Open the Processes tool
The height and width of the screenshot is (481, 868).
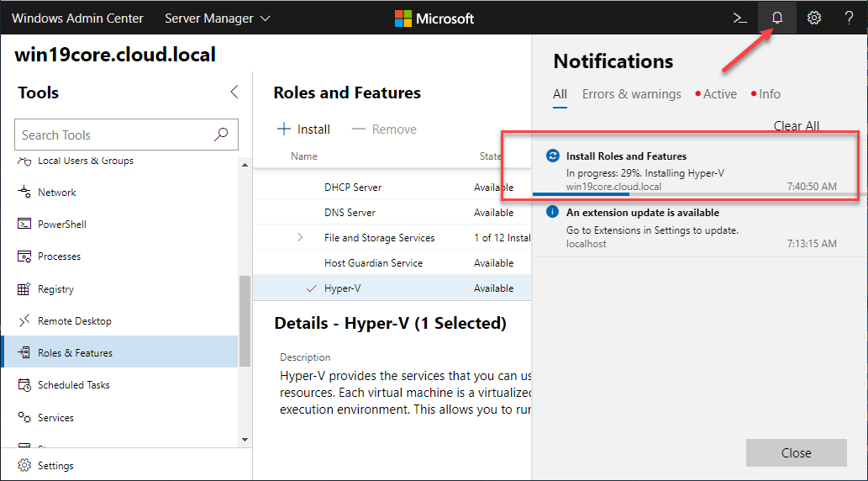(59, 256)
